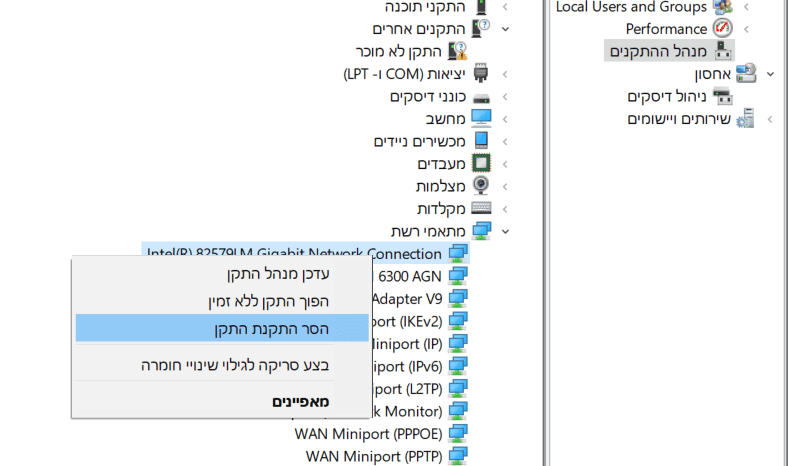Select WAN Miniport (PPTP) row
The height and width of the screenshot is (466, 788).
click(x=374, y=456)
